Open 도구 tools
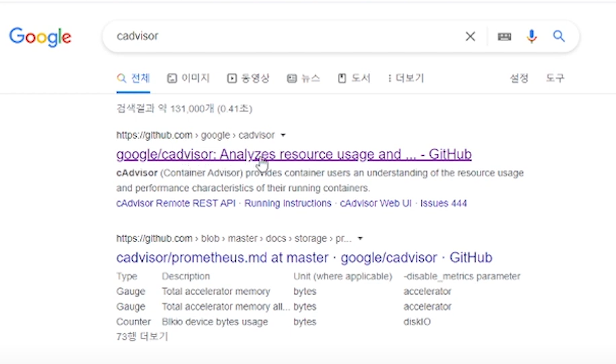This screenshot has width=616, height=364. point(555,78)
